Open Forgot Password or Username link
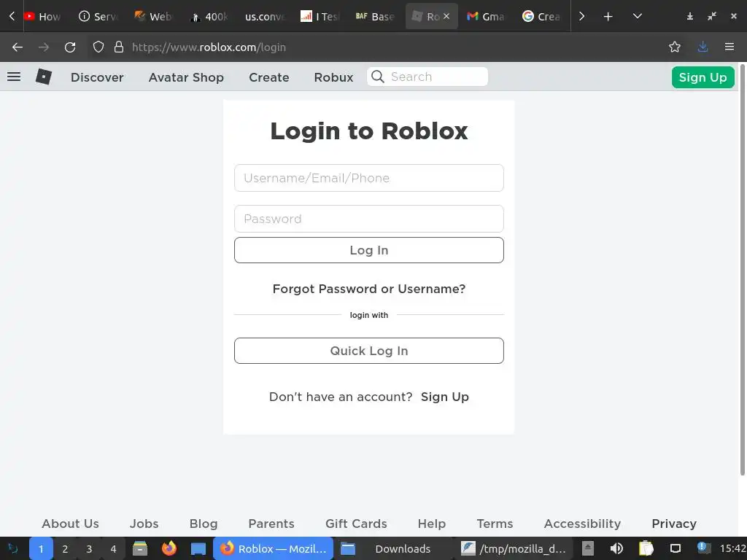This screenshot has width=747, height=560. pyautogui.click(x=368, y=289)
